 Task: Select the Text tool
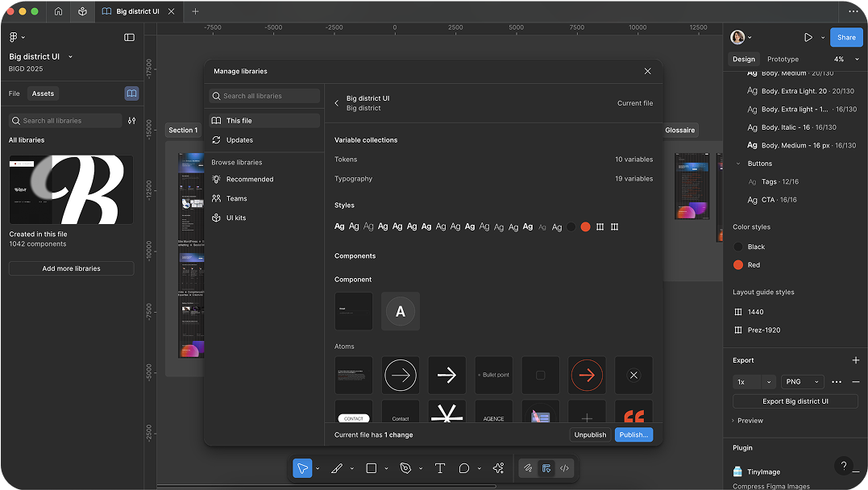coord(440,468)
